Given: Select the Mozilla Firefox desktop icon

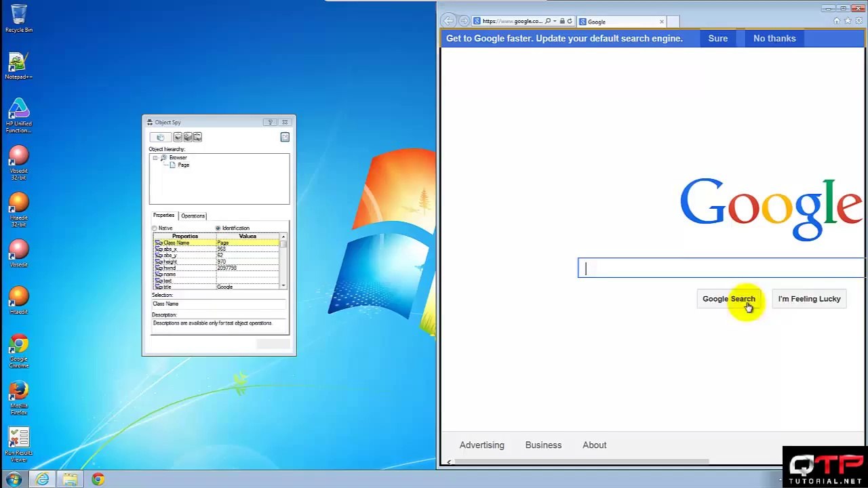Looking at the screenshot, I should click(19, 399).
